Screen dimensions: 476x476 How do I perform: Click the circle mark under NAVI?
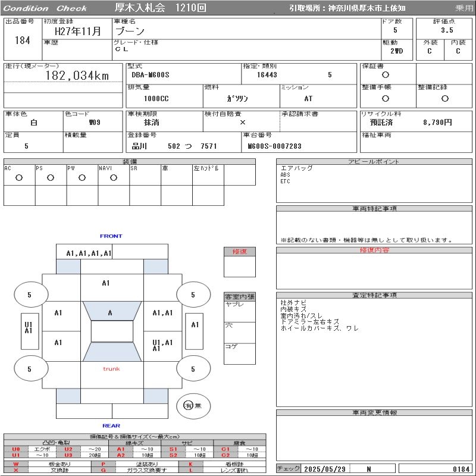pos(114,178)
